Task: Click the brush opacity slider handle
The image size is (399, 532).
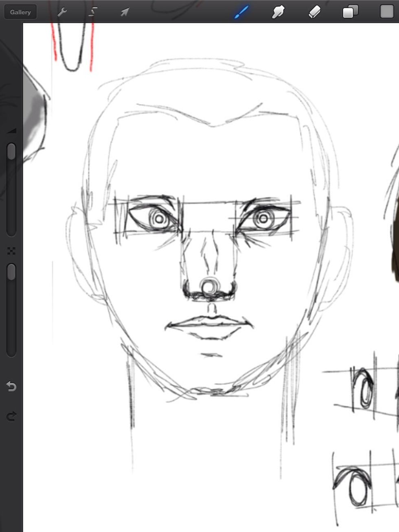Action: pyautogui.click(x=11, y=271)
